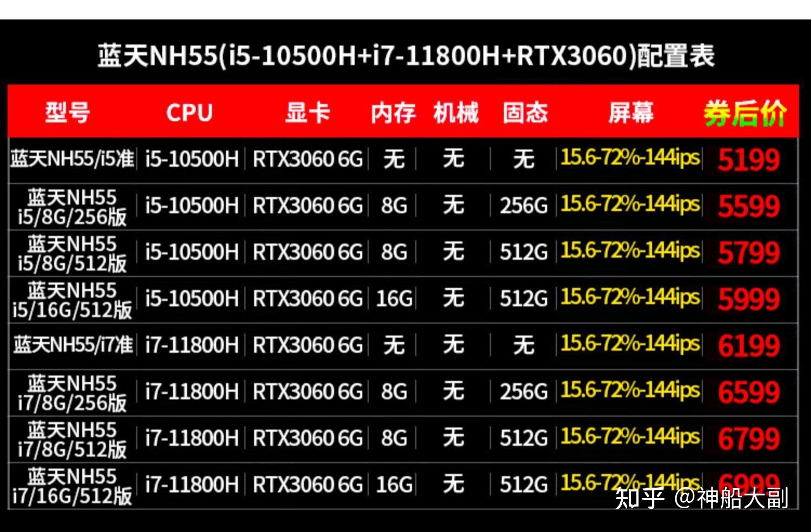Screen dimensions: 811x532
Task: Select model name 蓝天NH55 i7/8G/512版
Action: click(x=72, y=439)
